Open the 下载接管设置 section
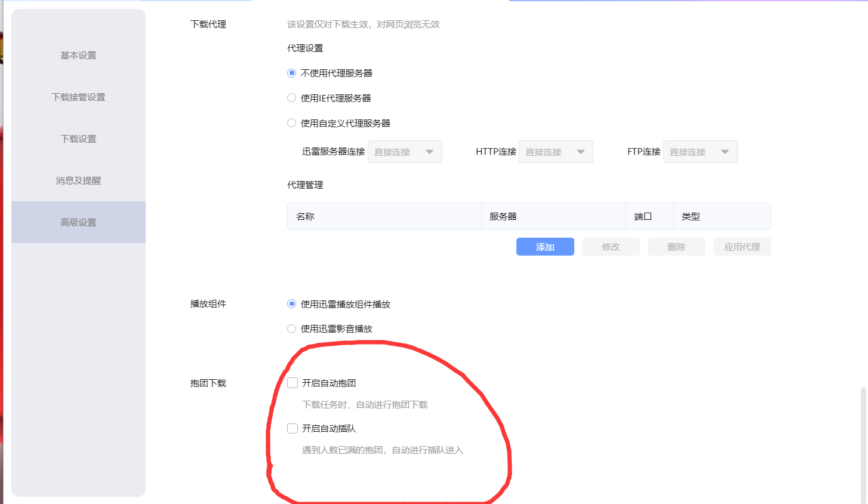 pos(78,97)
